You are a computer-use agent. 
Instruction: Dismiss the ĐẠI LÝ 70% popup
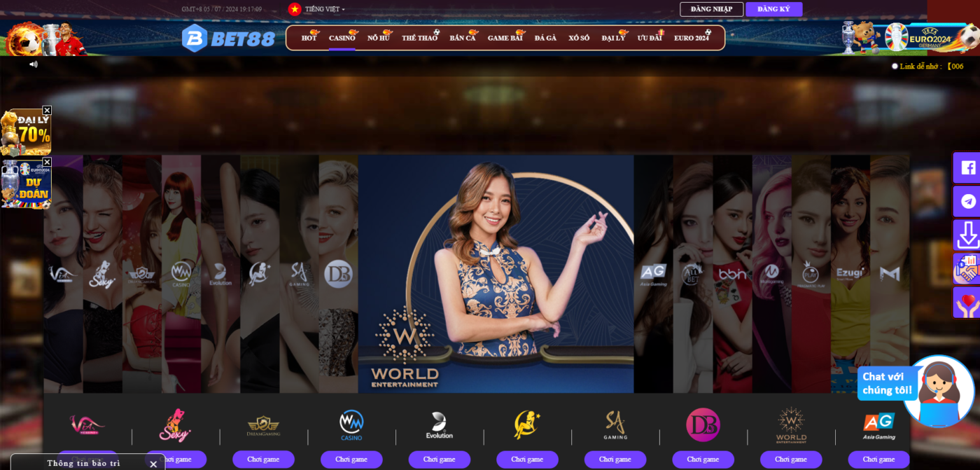click(47, 110)
